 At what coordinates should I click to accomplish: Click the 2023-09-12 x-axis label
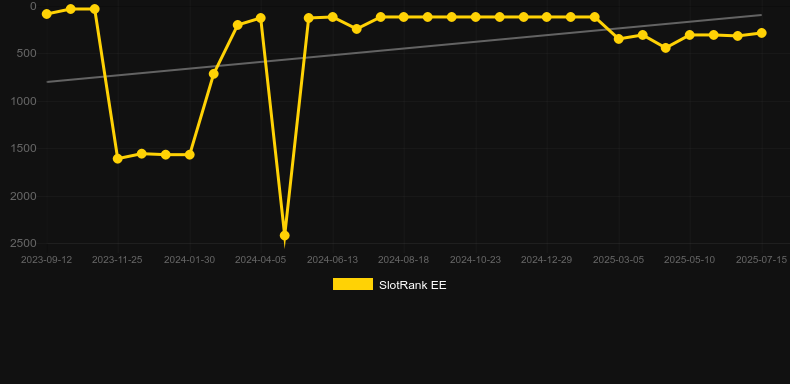46,260
